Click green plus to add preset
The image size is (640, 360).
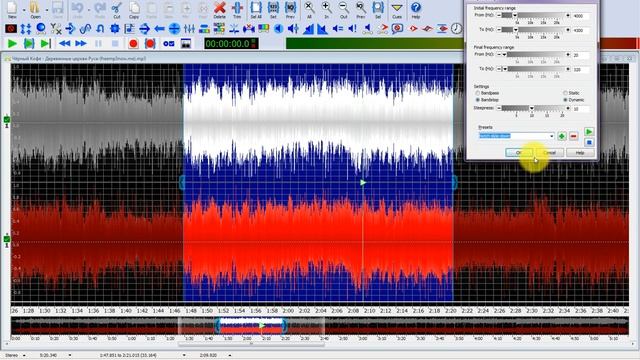click(x=562, y=136)
